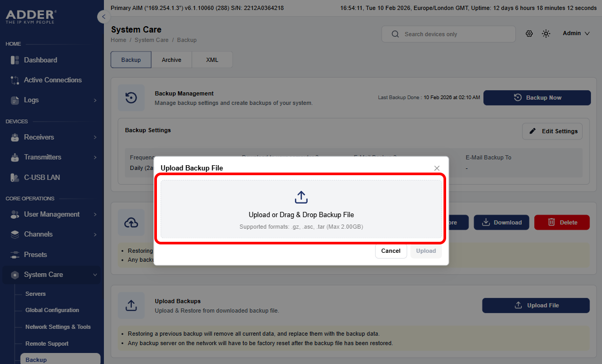Click the Search devices only field
The image size is (602, 364).
tap(448, 34)
